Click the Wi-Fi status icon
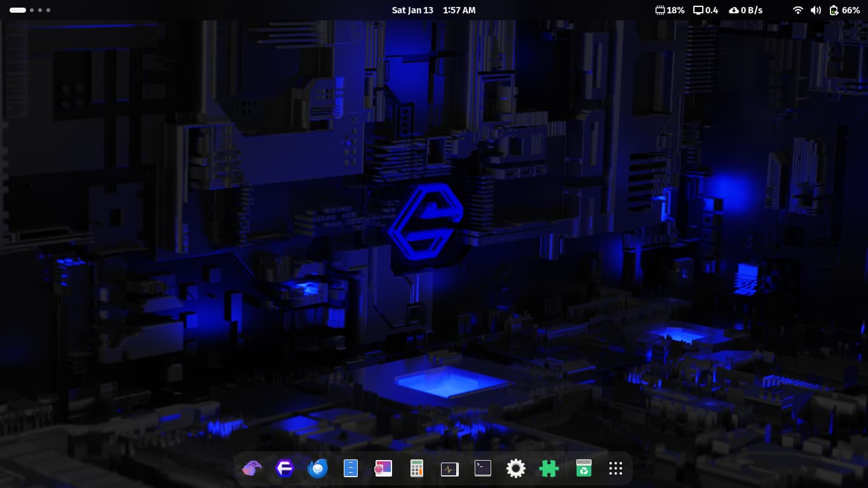868x488 pixels. tap(798, 10)
